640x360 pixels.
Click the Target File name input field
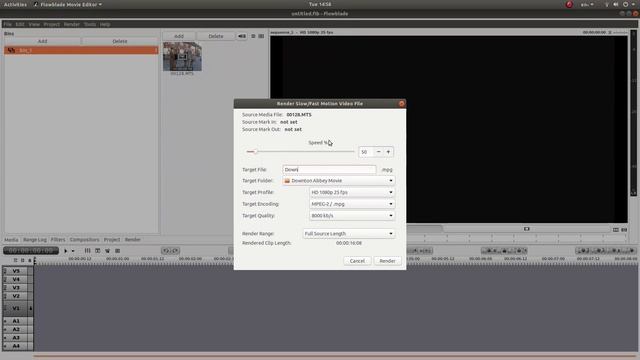tap(329, 169)
